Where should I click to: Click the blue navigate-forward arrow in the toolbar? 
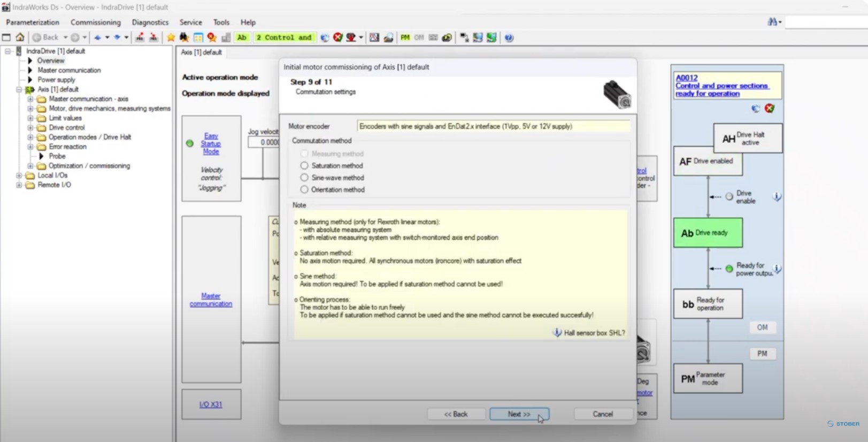(x=117, y=37)
